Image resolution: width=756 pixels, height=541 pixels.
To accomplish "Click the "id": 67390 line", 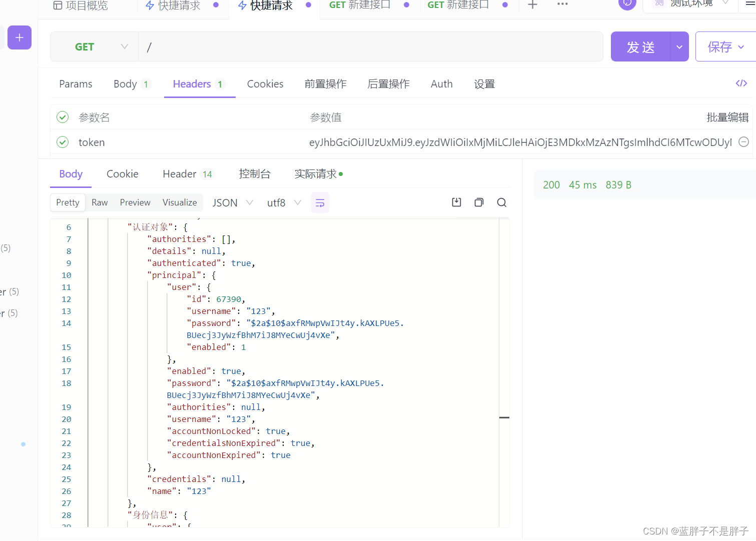I will 216,299.
